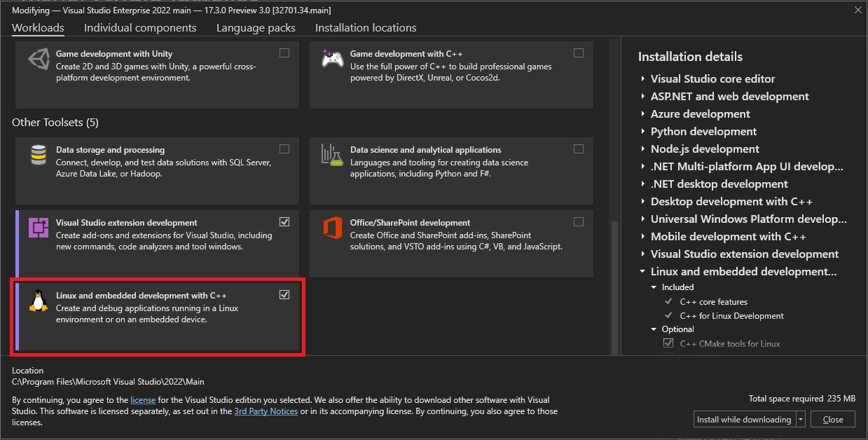Switch to the Individual components tab
Image resolution: width=868 pixels, height=440 pixels.
pos(139,28)
